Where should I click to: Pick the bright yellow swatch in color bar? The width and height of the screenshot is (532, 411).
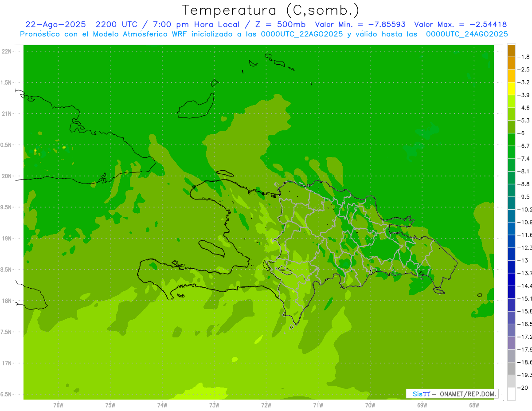(x=511, y=89)
